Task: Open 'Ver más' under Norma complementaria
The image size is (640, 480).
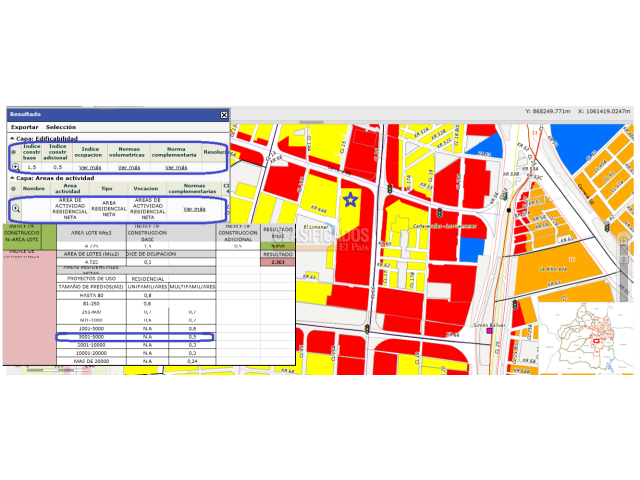Action: click(x=176, y=167)
